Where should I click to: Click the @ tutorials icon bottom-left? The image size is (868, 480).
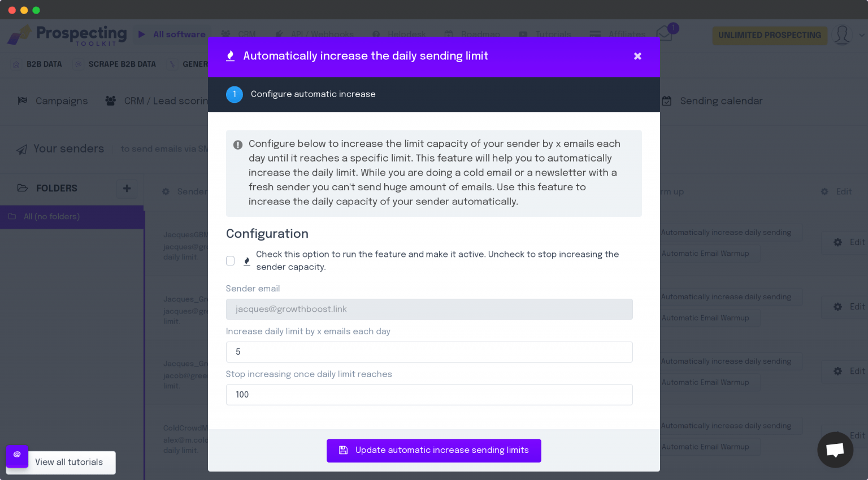[16, 456]
